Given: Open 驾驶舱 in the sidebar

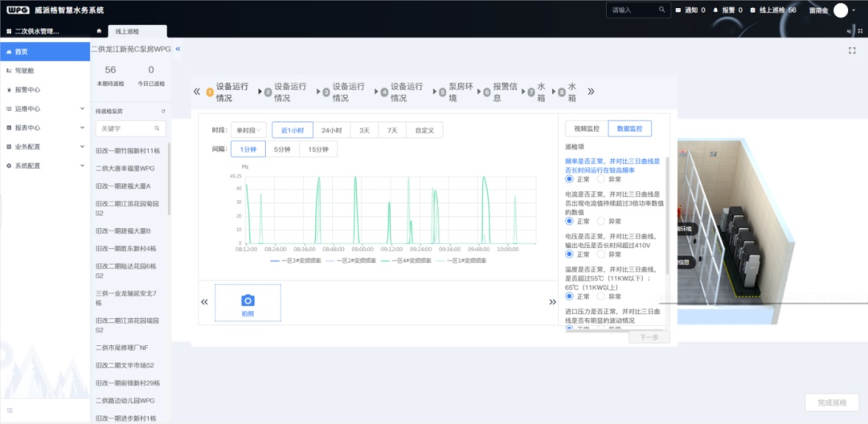Looking at the screenshot, I should 24,71.
